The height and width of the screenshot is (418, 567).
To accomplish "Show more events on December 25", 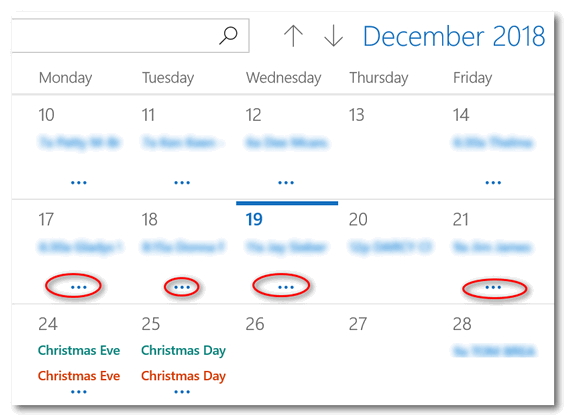I will tap(182, 392).
